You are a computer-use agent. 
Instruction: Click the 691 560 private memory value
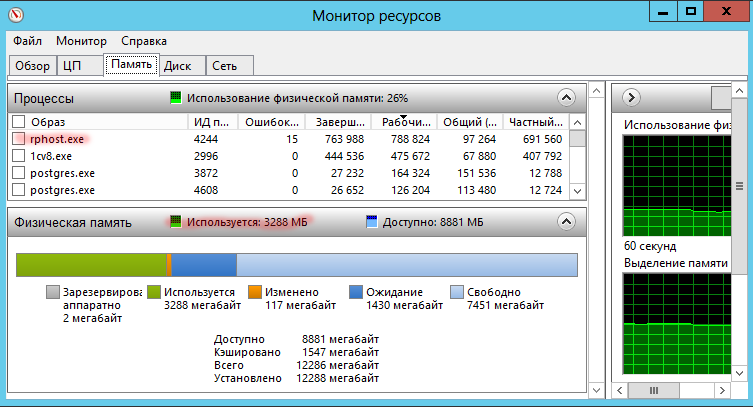click(x=542, y=139)
